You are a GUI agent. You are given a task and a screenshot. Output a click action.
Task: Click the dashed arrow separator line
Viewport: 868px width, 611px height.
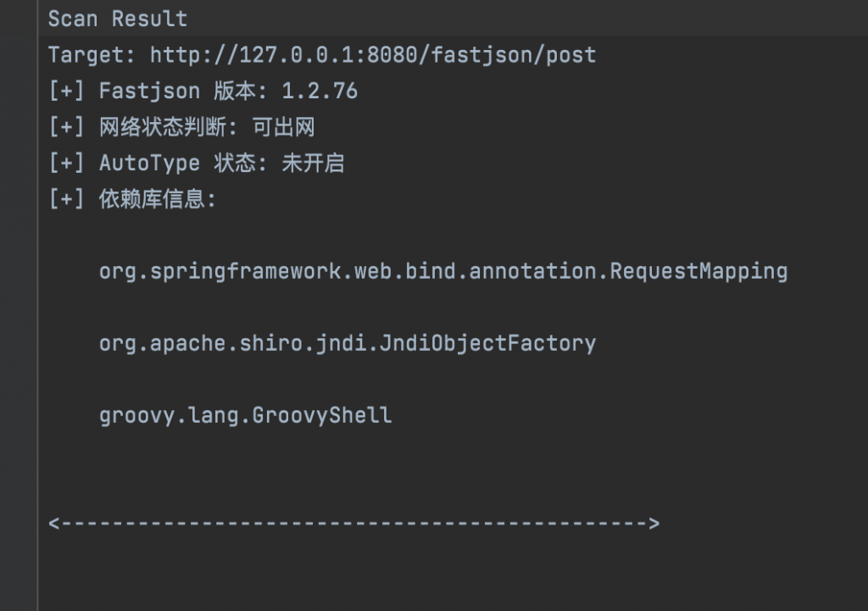pyautogui.click(x=353, y=524)
